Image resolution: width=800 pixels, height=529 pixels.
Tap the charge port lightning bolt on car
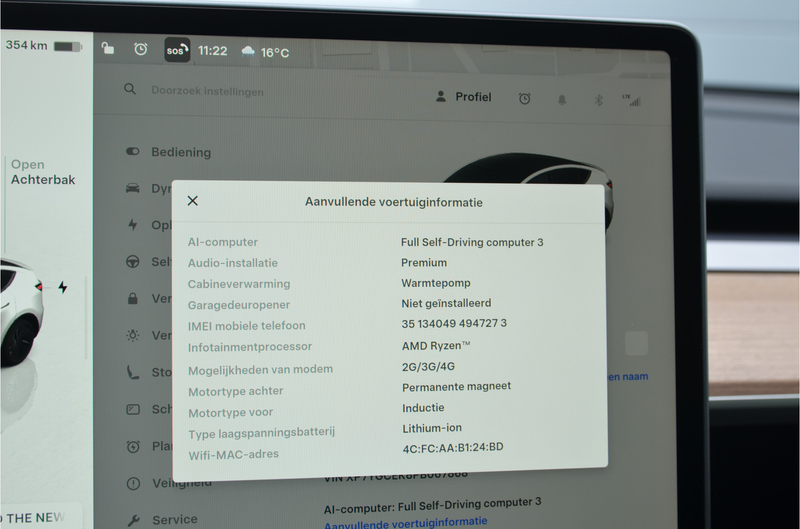[63, 287]
